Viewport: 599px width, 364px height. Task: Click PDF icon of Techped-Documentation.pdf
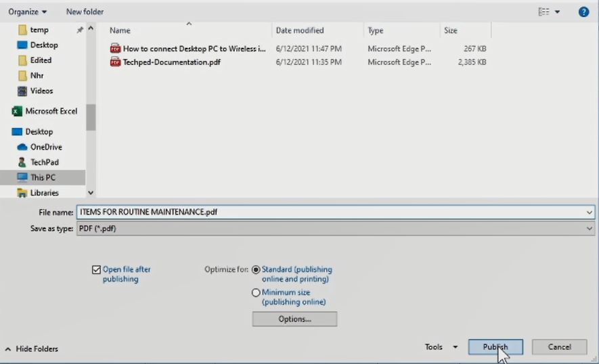[x=115, y=62]
